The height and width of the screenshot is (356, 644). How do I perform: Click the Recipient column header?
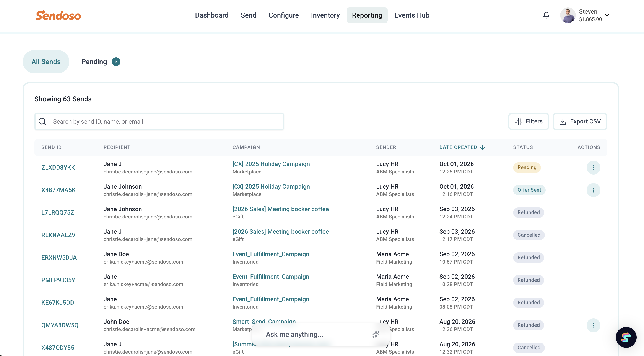pos(117,147)
